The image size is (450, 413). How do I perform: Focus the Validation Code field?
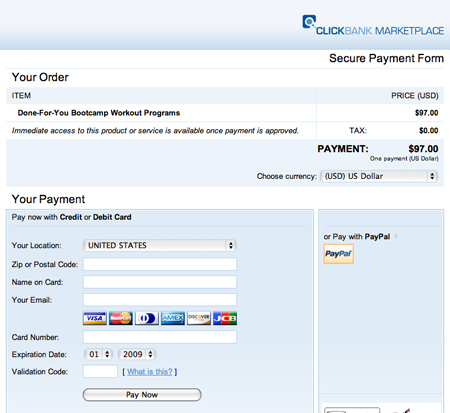[x=100, y=371]
